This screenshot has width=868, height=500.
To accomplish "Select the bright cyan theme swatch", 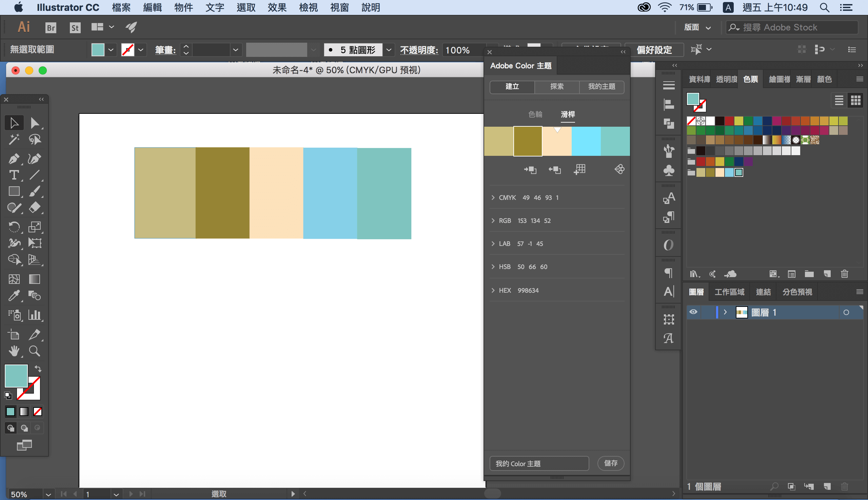I will 586,141.
